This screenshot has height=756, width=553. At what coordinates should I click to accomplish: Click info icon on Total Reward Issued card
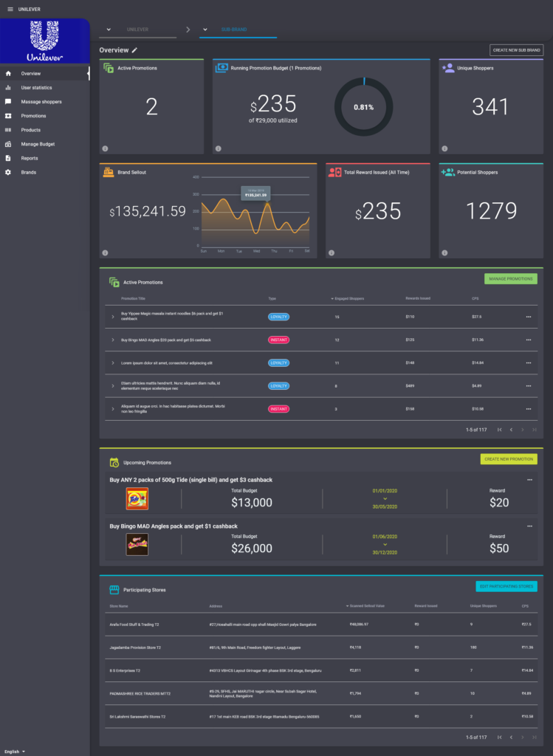point(332,252)
